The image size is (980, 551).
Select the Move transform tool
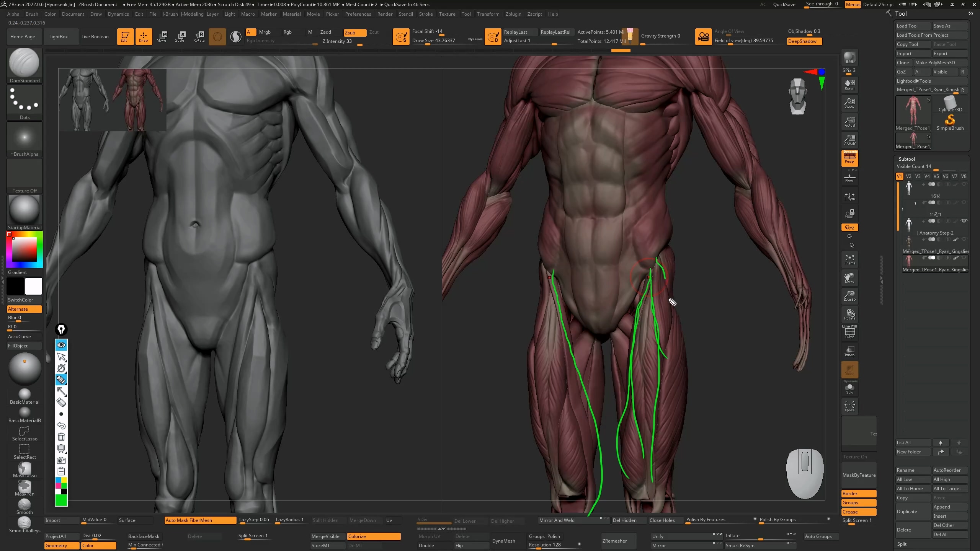[x=162, y=36]
